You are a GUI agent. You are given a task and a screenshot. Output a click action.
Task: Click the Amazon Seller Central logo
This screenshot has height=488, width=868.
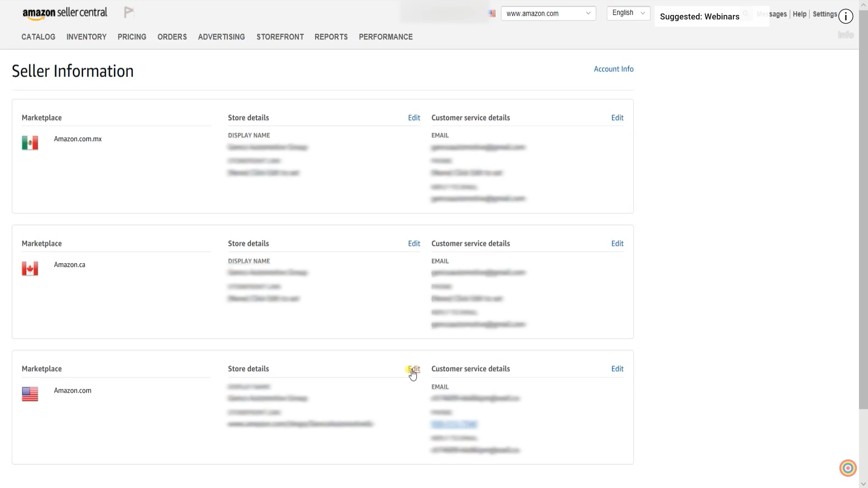click(65, 14)
